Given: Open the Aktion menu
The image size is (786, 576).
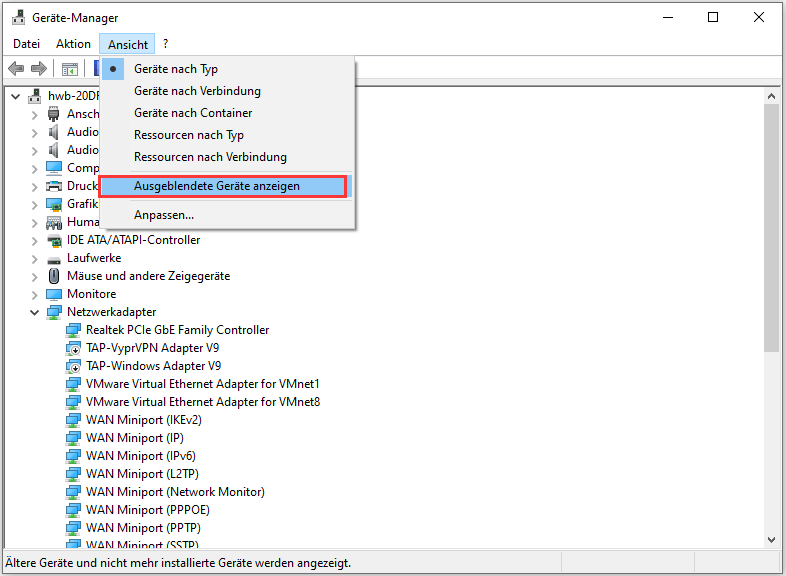Looking at the screenshot, I should (73, 44).
